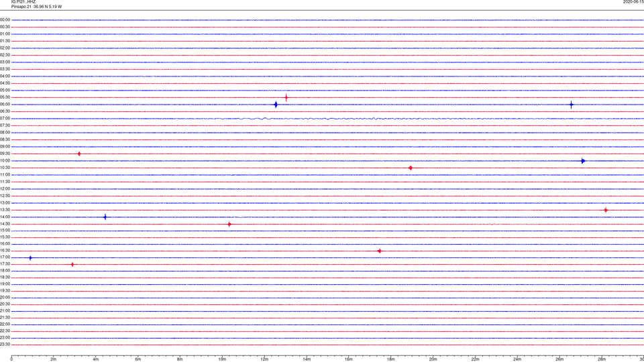Click the large red spike on the 14:30 trace
The image size is (644, 362).
(x=229, y=224)
